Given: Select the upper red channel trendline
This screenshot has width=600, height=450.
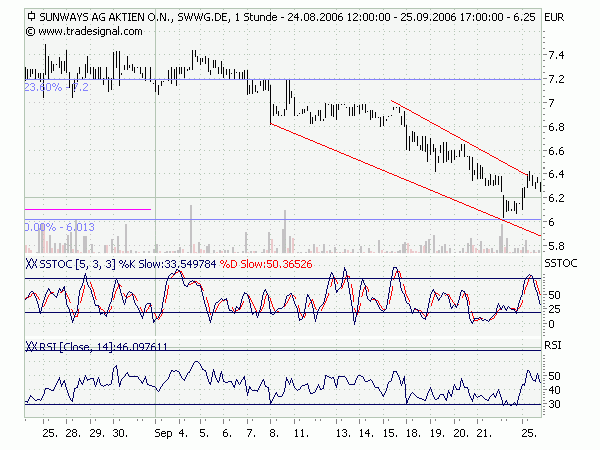Looking at the screenshot, I should (459, 138).
